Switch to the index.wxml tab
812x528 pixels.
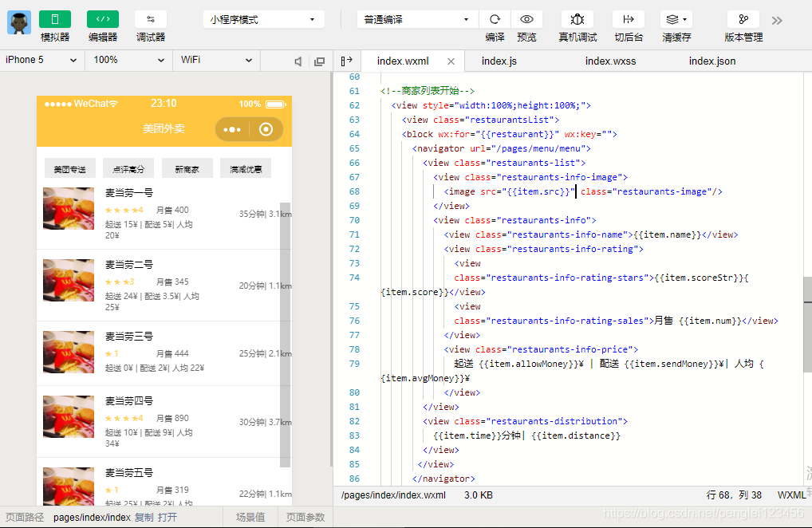tap(403, 61)
